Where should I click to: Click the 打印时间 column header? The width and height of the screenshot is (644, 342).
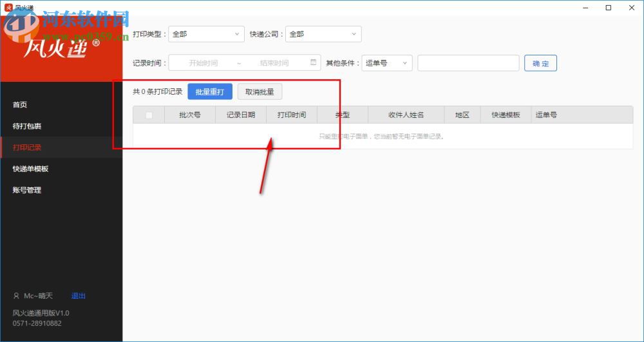(292, 115)
